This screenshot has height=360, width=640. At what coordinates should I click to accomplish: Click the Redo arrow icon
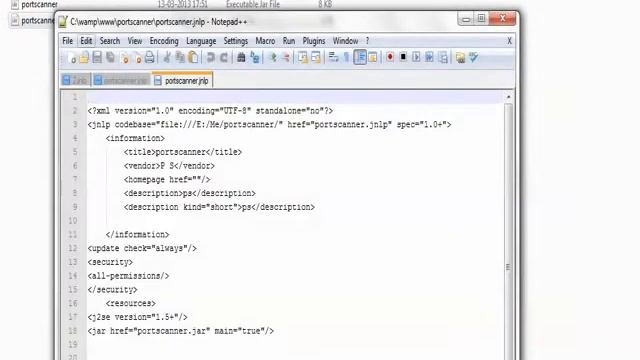pos(224,58)
